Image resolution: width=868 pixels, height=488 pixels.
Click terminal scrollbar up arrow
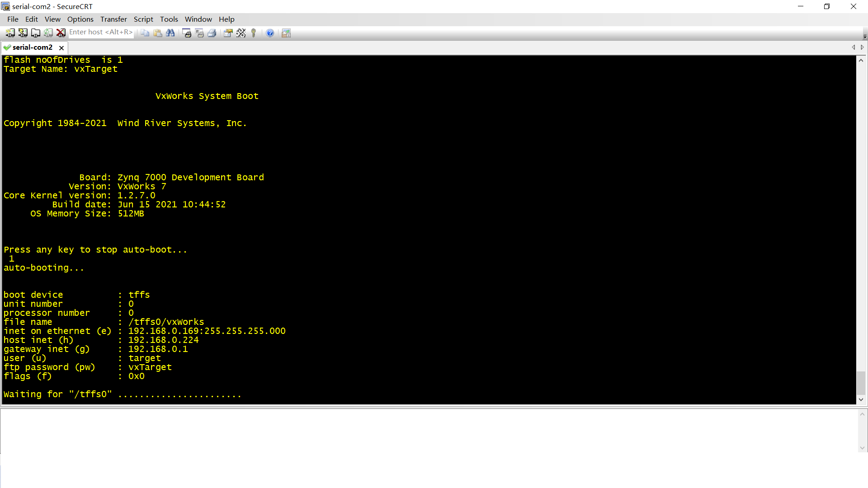tap(861, 60)
